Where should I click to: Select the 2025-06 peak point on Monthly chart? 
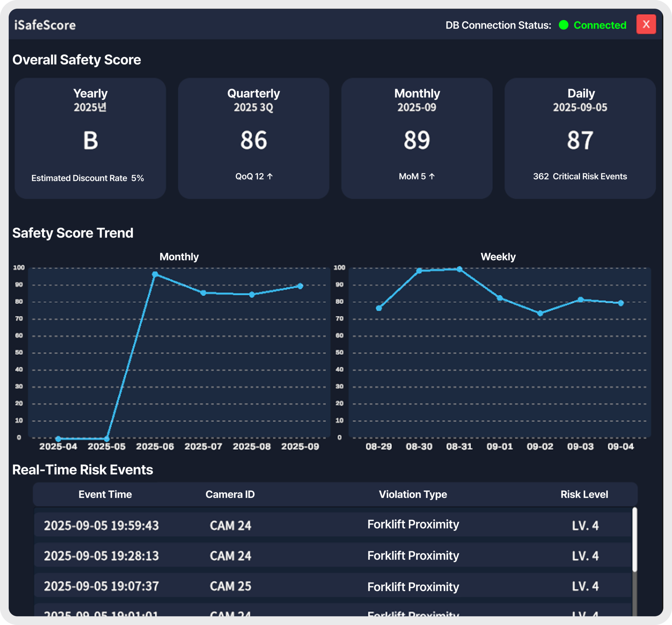point(155,274)
